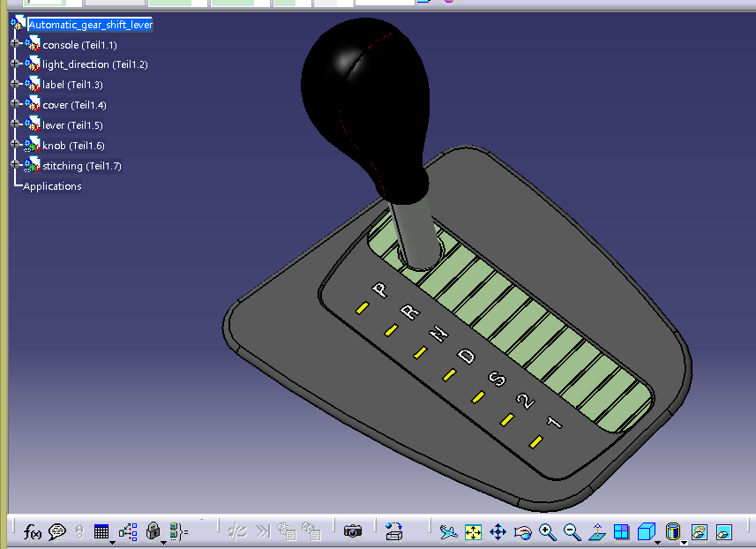The width and height of the screenshot is (756, 549).
Task: Select the Rotate hand tool
Action: [522, 532]
